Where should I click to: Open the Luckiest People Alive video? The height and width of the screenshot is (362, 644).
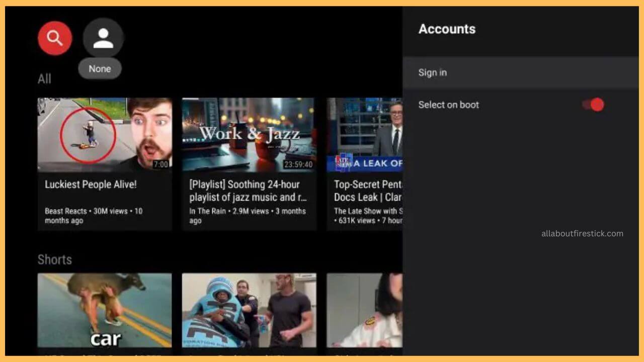click(x=105, y=135)
